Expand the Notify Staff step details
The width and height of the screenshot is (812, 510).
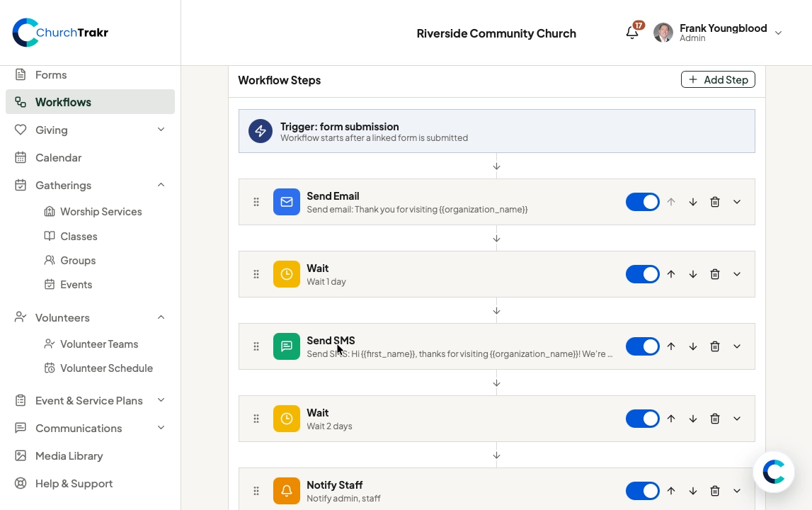pos(737,491)
